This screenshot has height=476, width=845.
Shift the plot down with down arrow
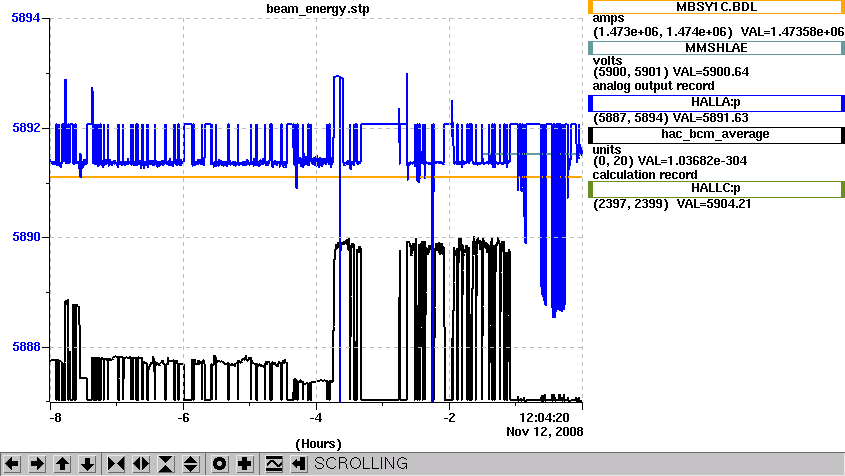click(x=87, y=464)
